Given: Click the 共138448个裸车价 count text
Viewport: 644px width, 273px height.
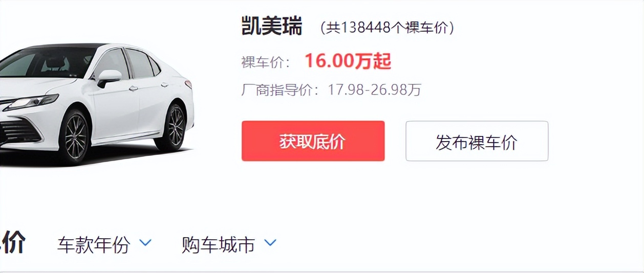Looking at the screenshot, I should click(x=387, y=28).
